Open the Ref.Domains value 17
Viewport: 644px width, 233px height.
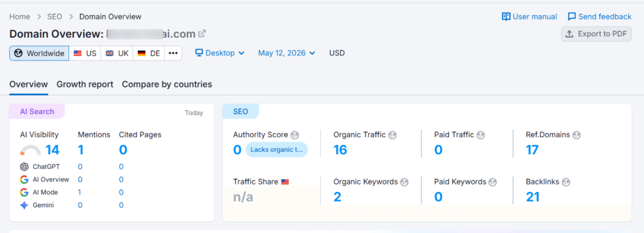[x=532, y=150]
